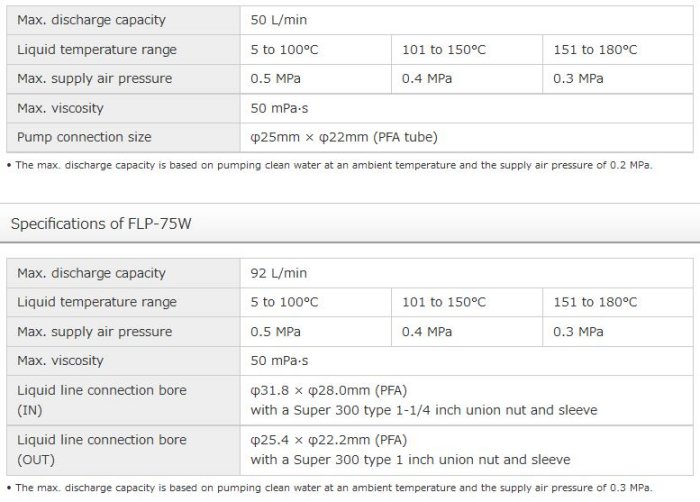Click the 'φ25.4 × φ22.2mm (PFA)' text
Image resolution: width=700 pixels, height=502 pixels.
click(x=329, y=440)
